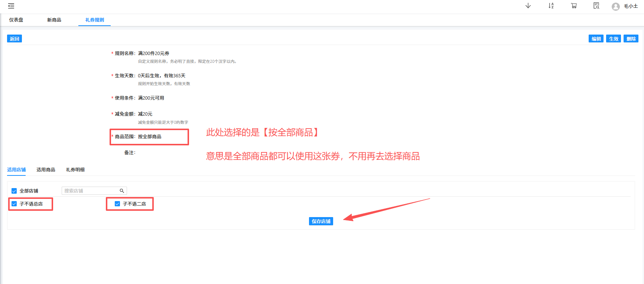The width and height of the screenshot is (644, 284).
Task: Switch to the 新商品 tab
Action: click(54, 20)
